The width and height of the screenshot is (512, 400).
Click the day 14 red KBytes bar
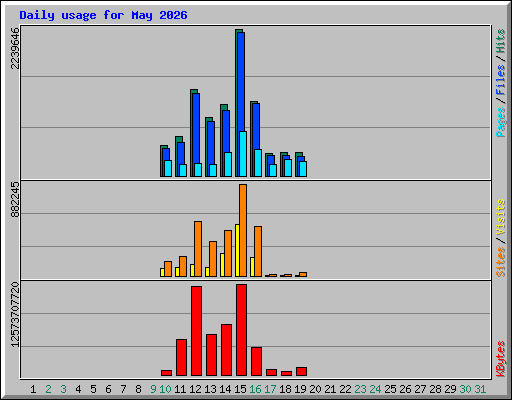pos(226,350)
